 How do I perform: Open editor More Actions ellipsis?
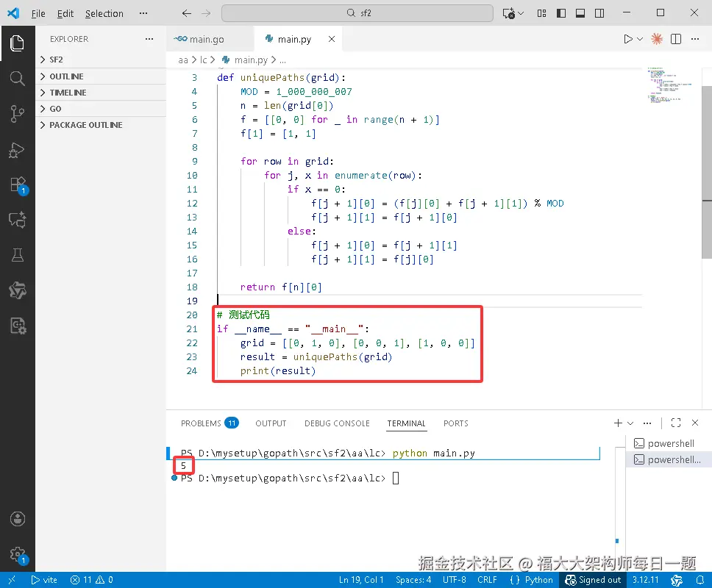[x=695, y=39]
